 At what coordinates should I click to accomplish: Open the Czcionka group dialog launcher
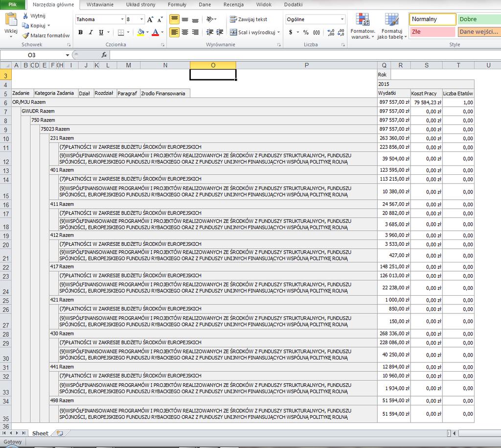point(162,45)
